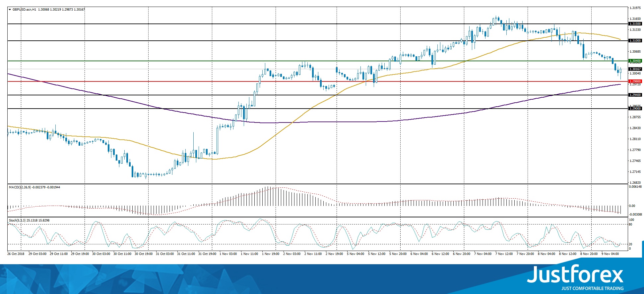
Task: Click the 1.28110 price scale value
Action: [x=635, y=139]
